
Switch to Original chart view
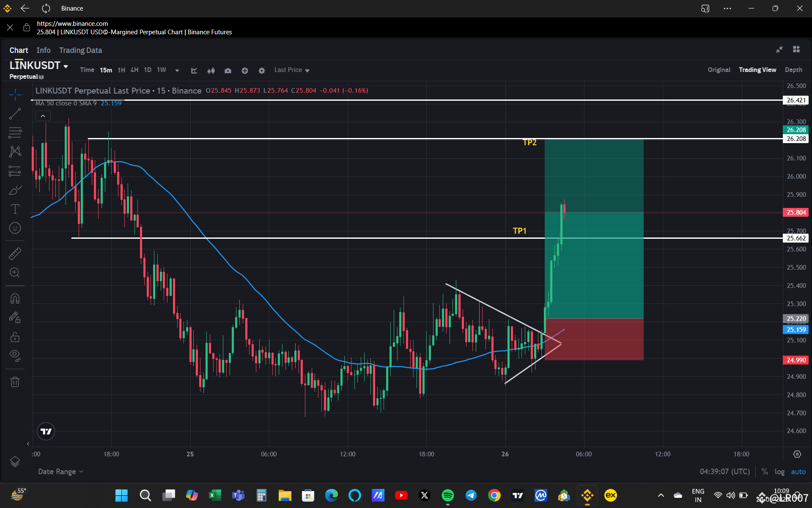coord(719,70)
